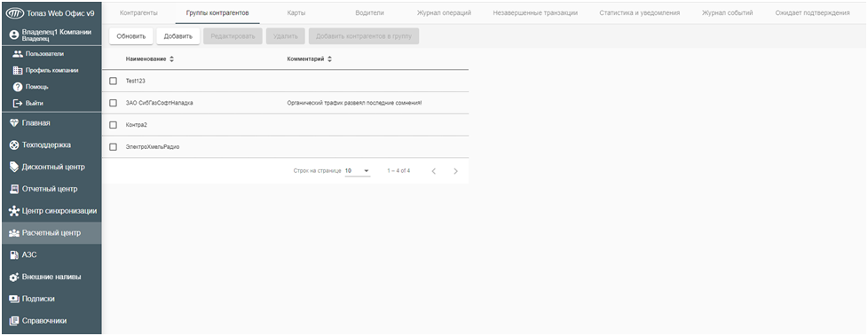Click the Пользователи people icon
The image size is (868, 336).
point(18,54)
